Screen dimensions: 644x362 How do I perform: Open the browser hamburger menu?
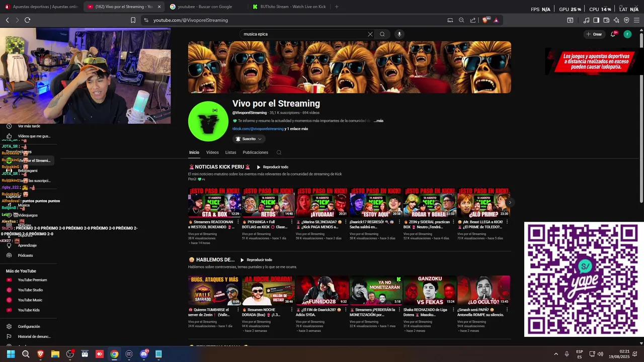click(x=637, y=20)
